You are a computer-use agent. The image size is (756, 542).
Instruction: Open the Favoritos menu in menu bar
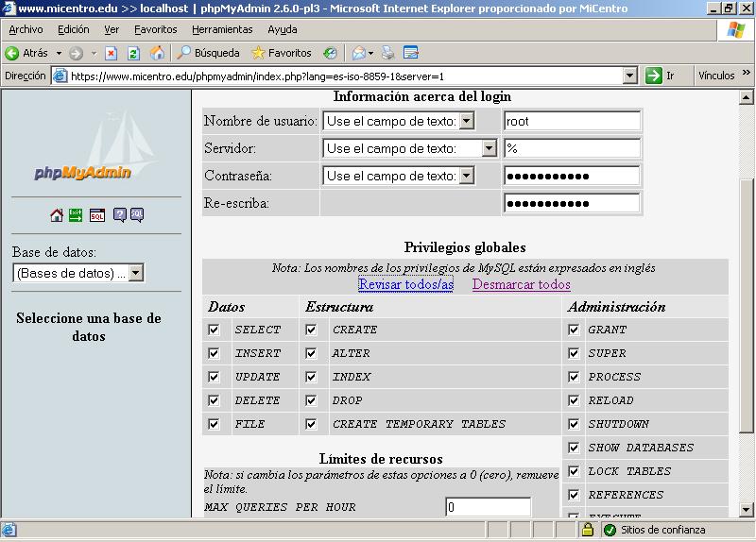coord(155,29)
